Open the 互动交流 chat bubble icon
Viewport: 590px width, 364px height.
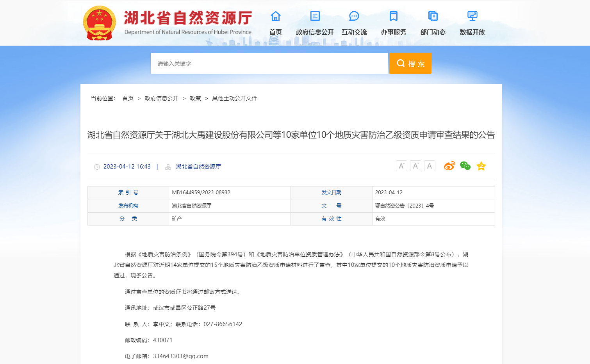point(354,16)
